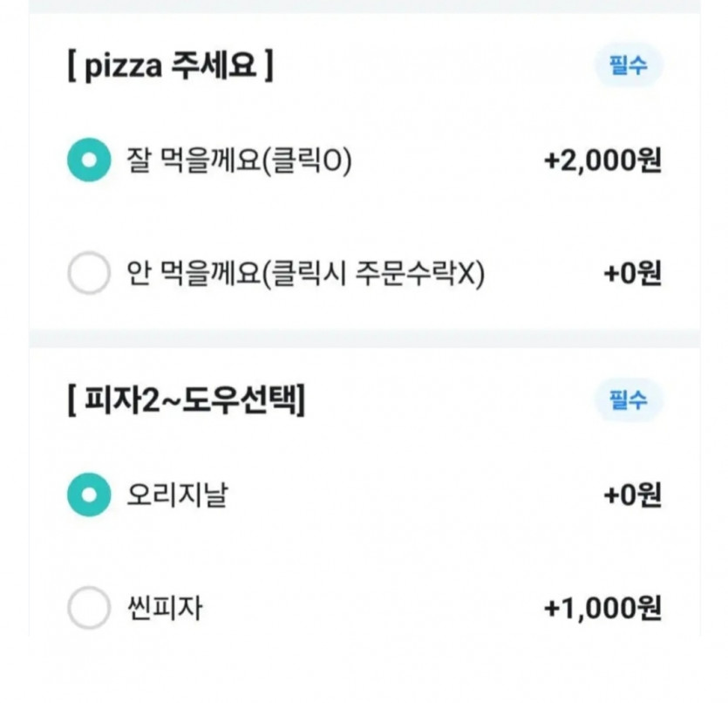Viewport: 728px width, 703px height.
Task: Click the +1,000원 price for 씬피자
Action: tap(602, 608)
